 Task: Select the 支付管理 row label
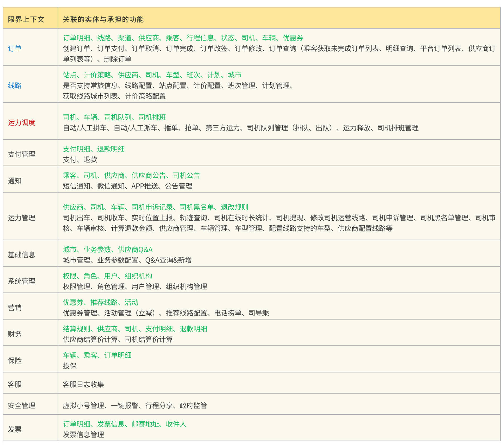(21, 154)
